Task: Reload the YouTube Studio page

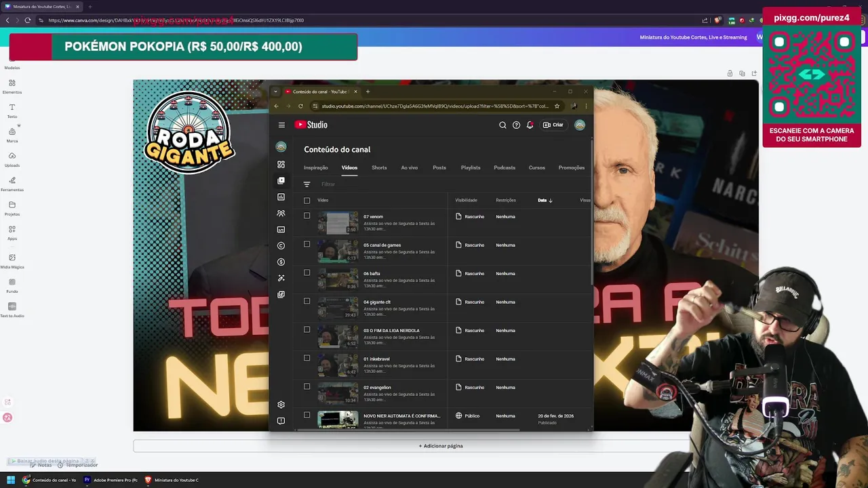Action: [x=300, y=106]
